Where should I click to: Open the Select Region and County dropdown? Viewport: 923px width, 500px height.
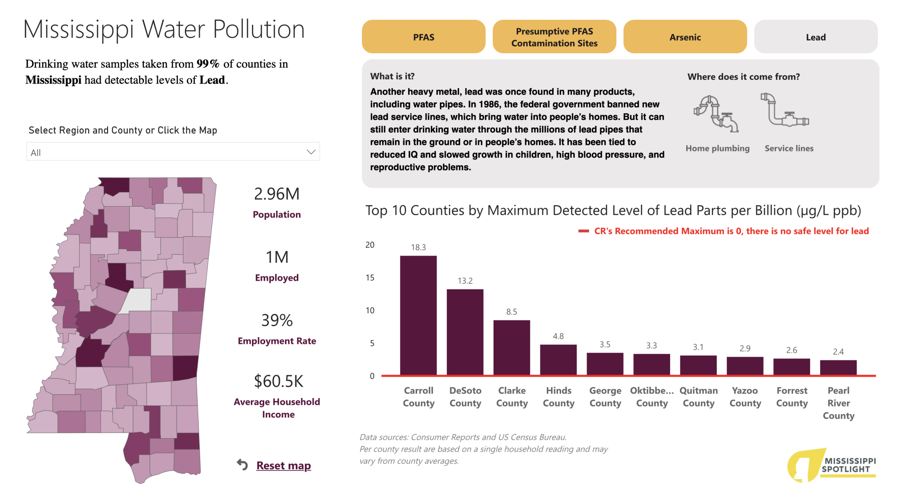172,152
